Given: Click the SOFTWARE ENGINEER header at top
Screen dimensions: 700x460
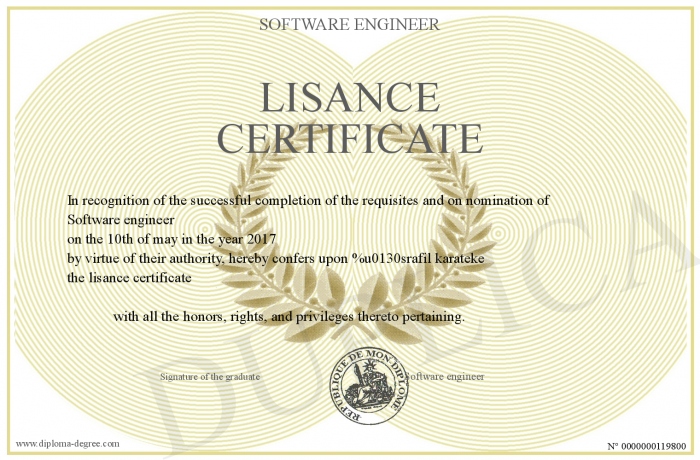Looking at the screenshot, I should point(350,23).
